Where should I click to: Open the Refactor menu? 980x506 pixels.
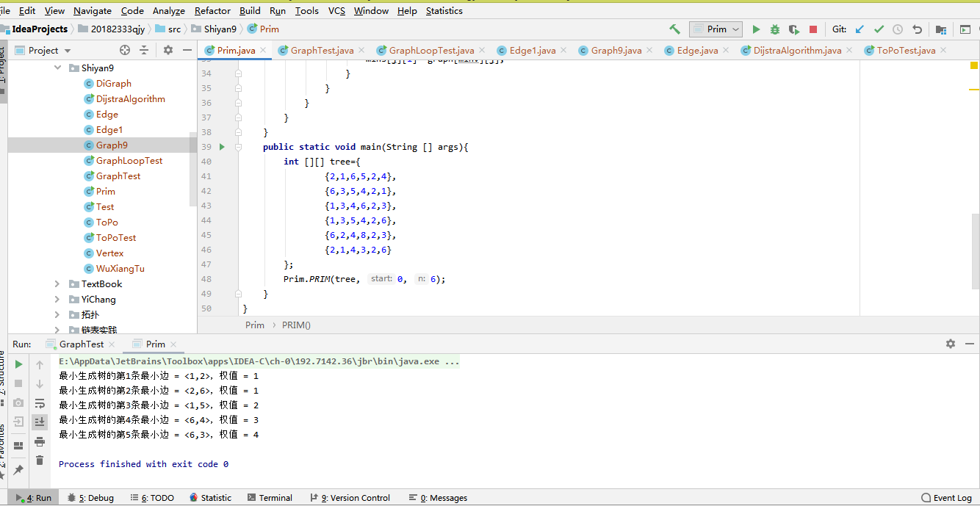212,11
